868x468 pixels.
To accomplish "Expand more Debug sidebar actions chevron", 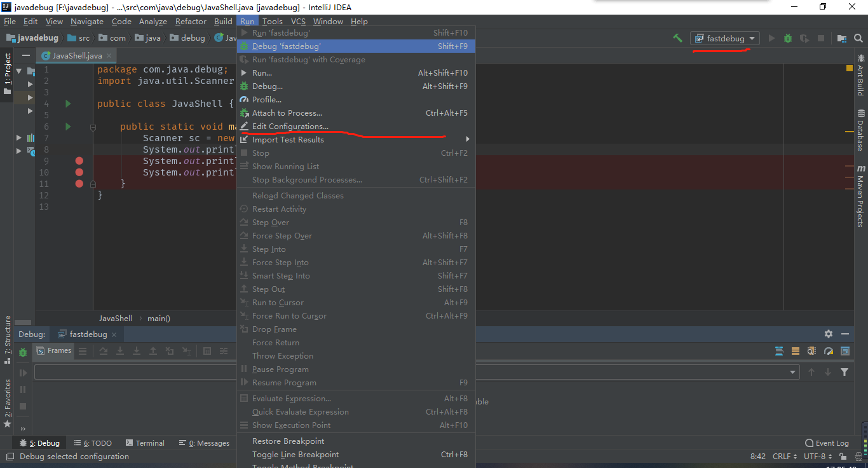I will pos(23,429).
